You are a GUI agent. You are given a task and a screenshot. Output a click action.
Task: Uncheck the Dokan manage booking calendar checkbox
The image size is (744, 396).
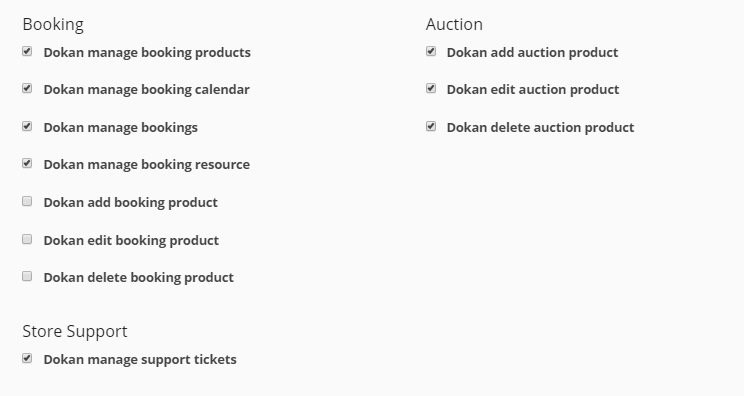tap(27, 88)
